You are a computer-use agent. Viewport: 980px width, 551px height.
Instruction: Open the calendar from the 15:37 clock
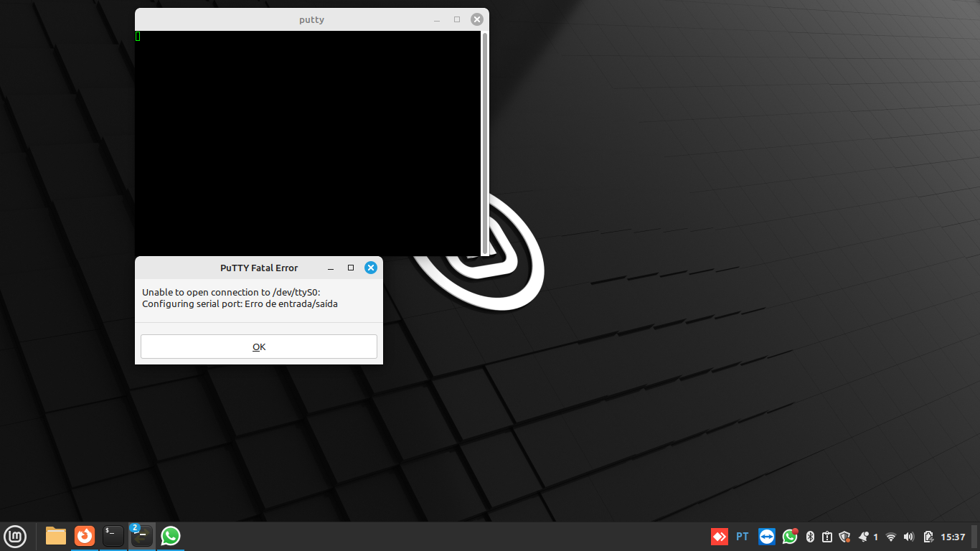pos(953,537)
